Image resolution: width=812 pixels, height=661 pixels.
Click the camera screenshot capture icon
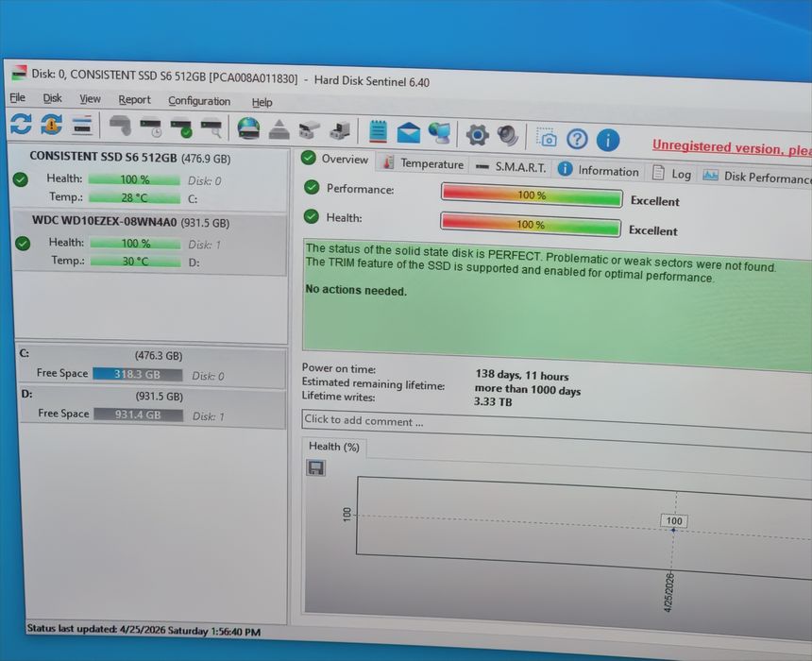[547, 137]
